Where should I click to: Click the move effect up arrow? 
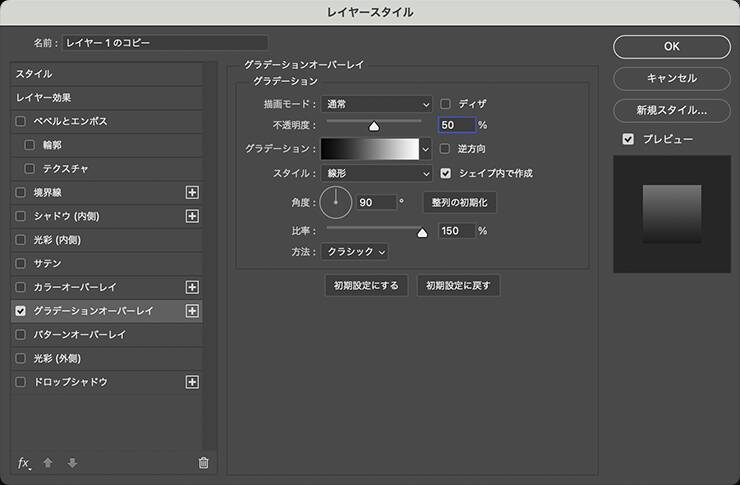(x=48, y=462)
